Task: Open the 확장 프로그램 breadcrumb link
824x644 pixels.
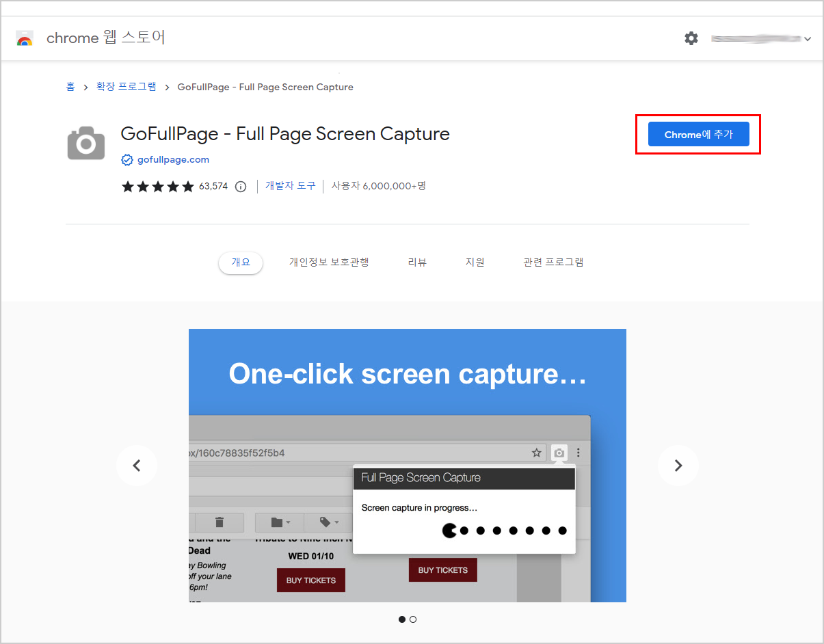Action: tap(126, 87)
